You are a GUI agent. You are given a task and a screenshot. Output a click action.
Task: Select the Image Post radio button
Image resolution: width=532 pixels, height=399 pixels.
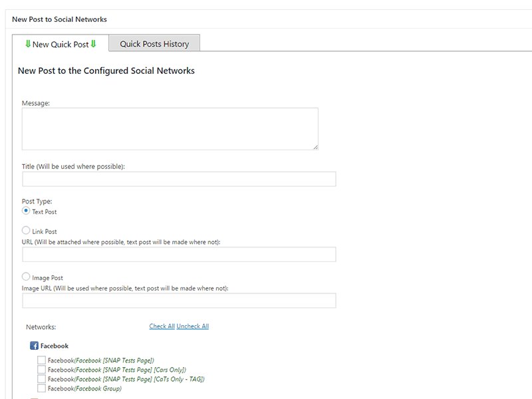[26, 277]
